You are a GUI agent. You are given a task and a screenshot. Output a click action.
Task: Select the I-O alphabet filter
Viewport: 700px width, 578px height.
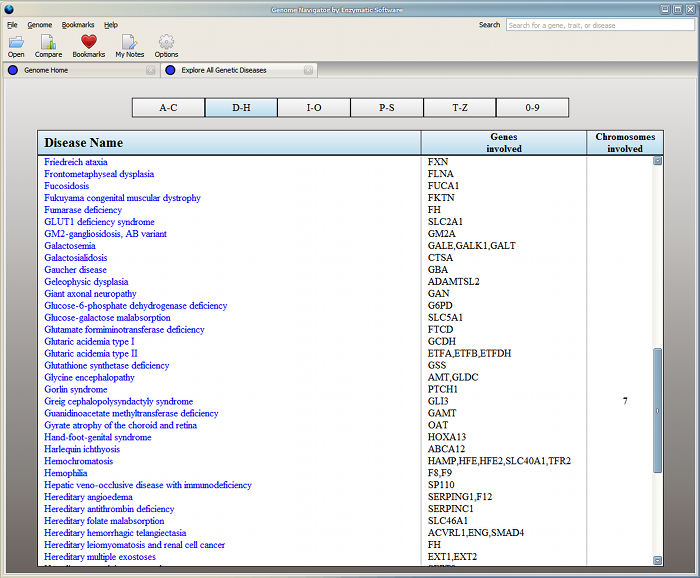314,107
